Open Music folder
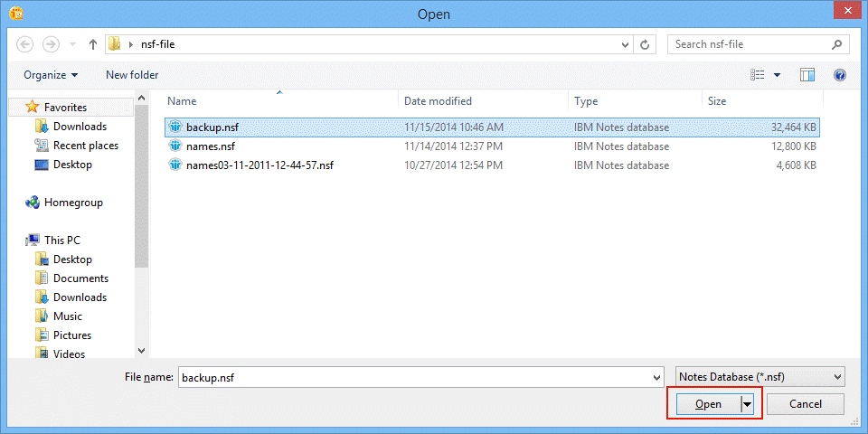This screenshot has height=434, width=868. coord(68,316)
